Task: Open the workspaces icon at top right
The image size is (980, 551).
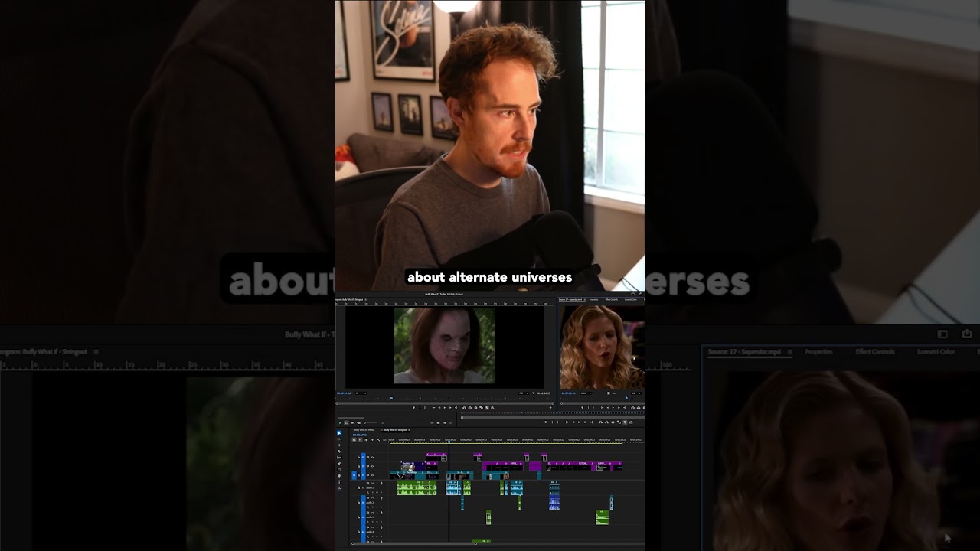Action: click(632, 294)
